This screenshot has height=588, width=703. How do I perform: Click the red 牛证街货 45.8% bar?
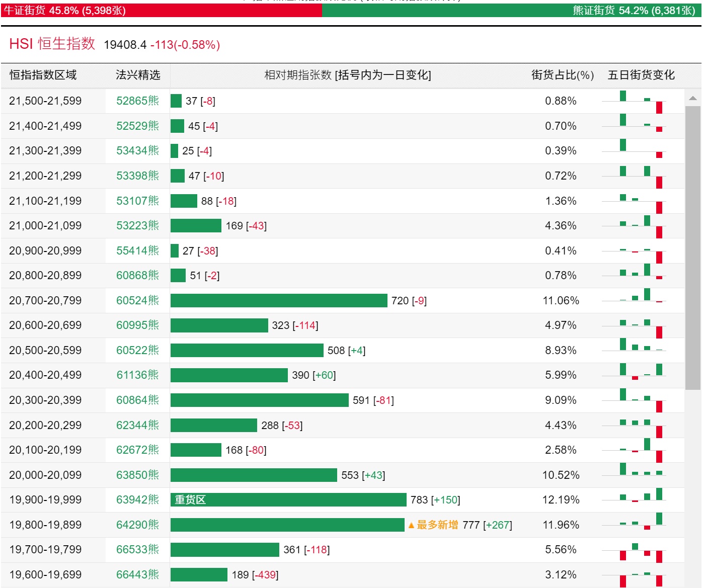(x=162, y=11)
